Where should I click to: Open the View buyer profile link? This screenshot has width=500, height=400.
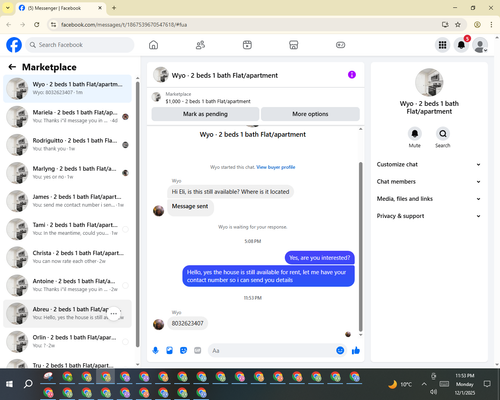[x=276, y=167]
